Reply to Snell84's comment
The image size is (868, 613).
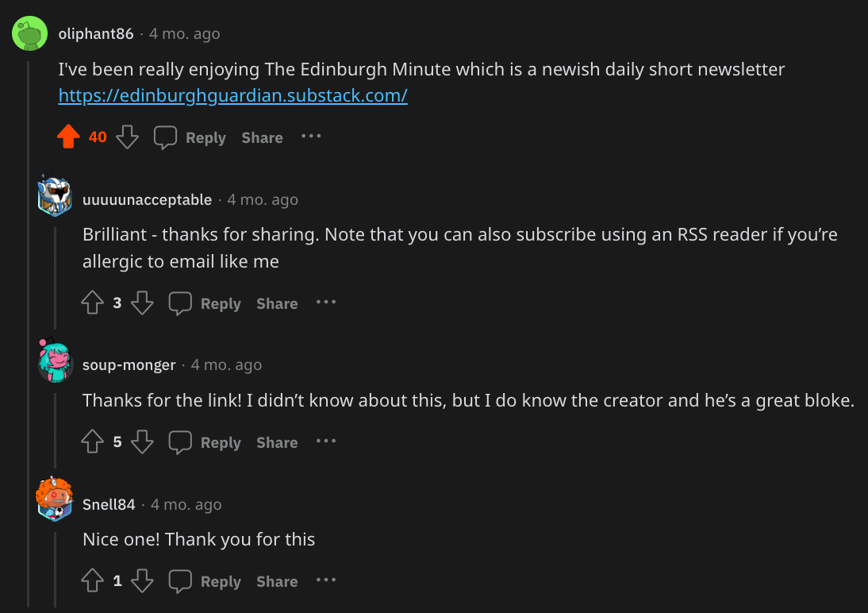pyautogui.click(x=205, y=581)
